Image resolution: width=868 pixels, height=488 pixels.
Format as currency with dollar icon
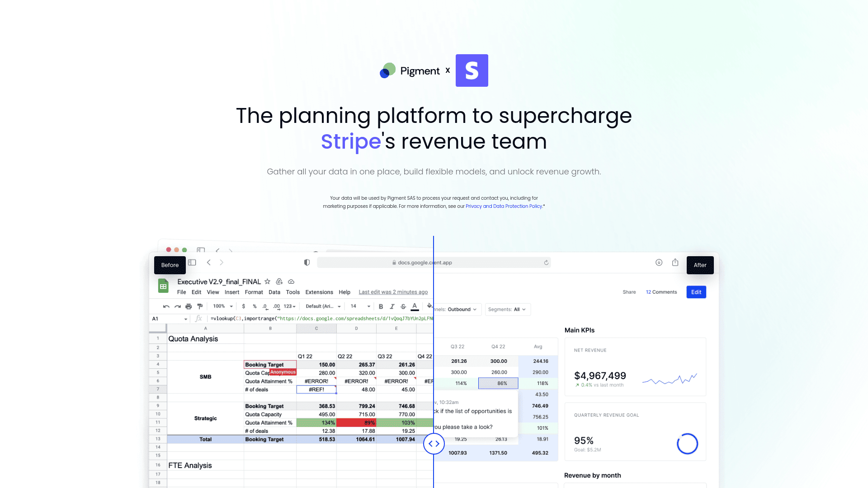point(244,306)
